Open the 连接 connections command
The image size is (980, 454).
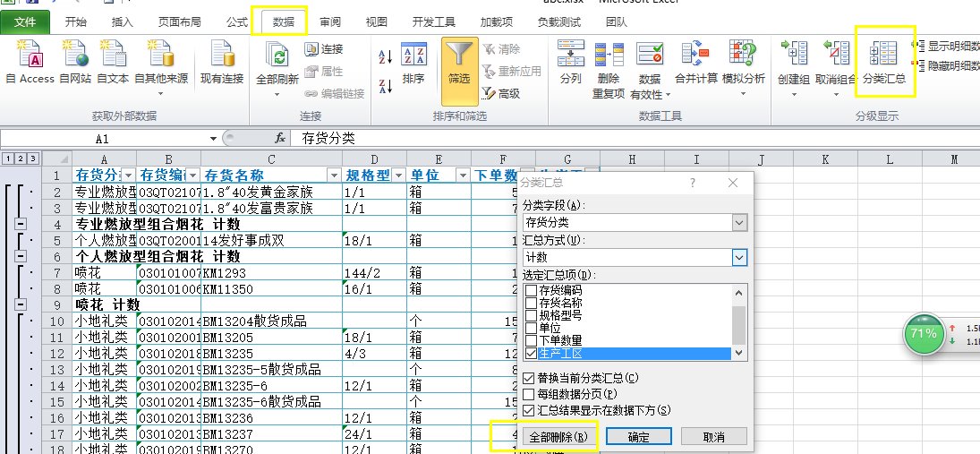pos(324,48)
